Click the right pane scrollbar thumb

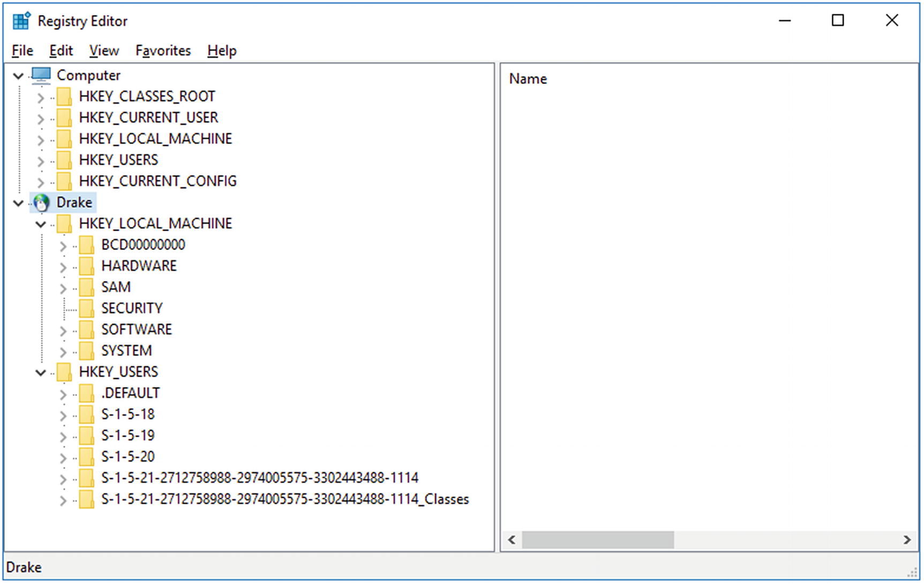[598, 540]
